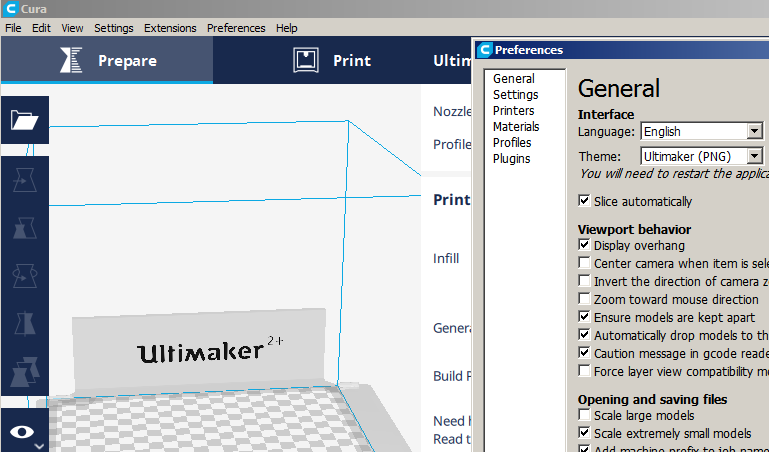The height and width of the screenshot is (452, 769).
Task: Enable Invert the direction of camera zoom
Action: click(584, 281)
